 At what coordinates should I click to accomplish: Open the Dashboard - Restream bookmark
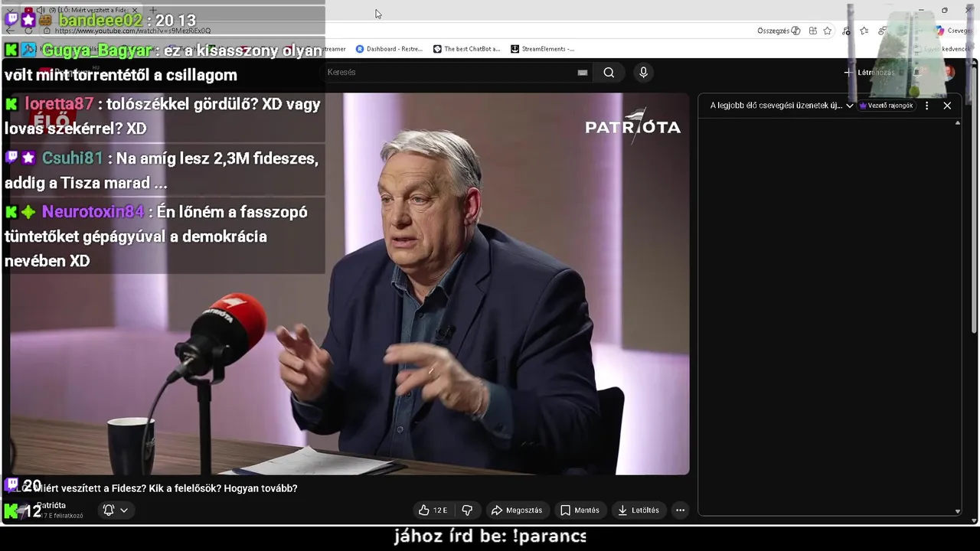389,49
